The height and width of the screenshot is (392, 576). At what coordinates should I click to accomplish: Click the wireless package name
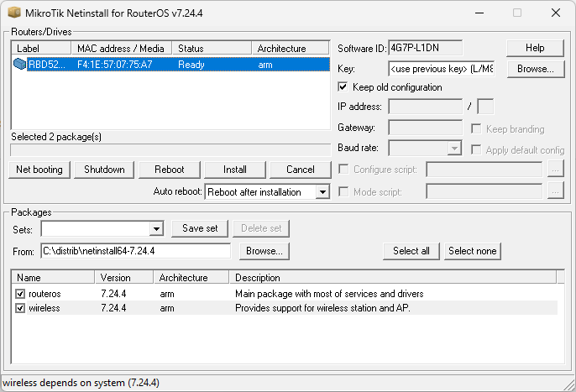[44, 308]
